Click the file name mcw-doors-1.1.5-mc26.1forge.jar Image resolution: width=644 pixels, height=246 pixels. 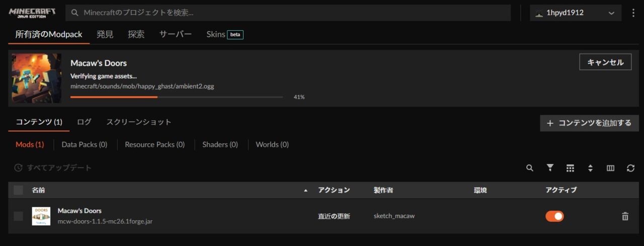(105, 221)
